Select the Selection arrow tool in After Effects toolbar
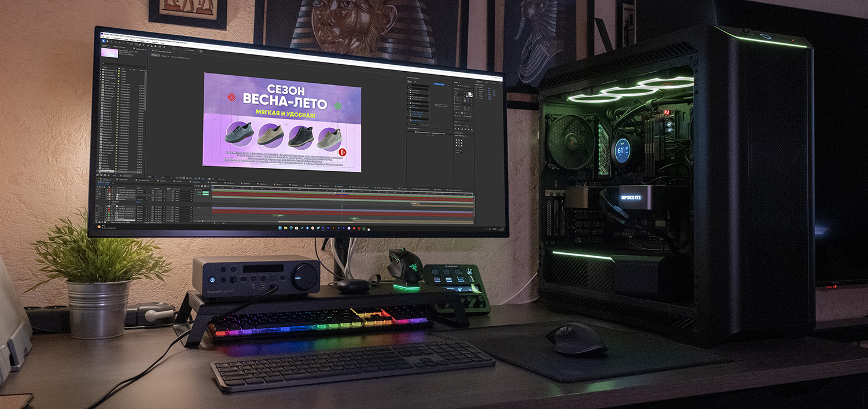This screenshot has width=868, height=409. point(104,41)
